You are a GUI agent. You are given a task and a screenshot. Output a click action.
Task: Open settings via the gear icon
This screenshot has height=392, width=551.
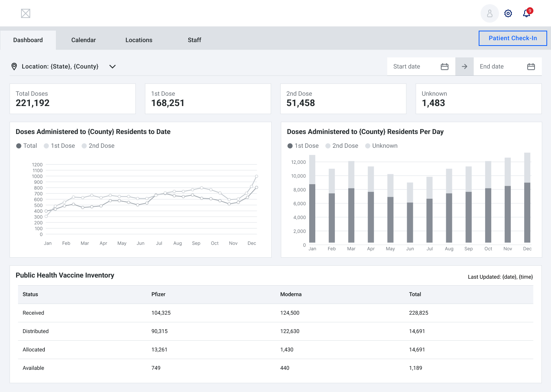coord(508,14)
